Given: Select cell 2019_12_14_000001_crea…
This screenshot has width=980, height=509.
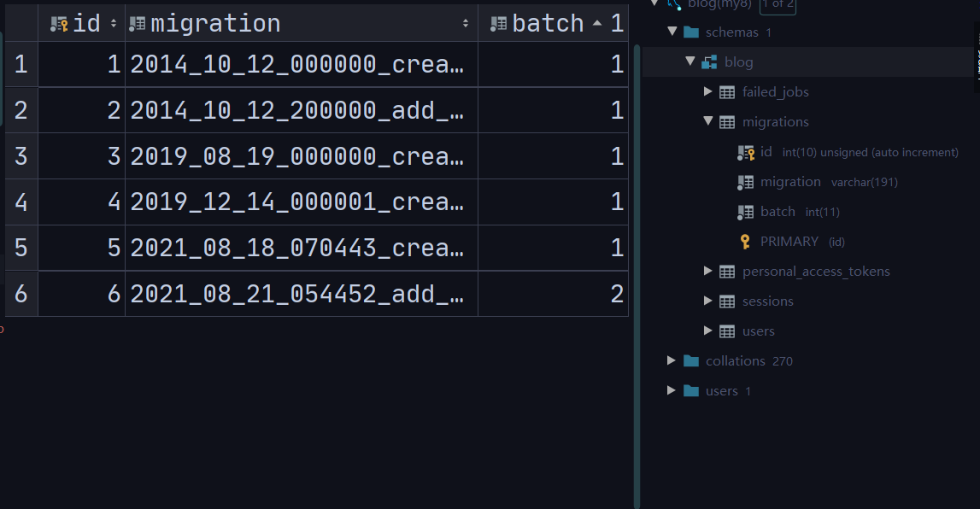Looking at the screenshot, I should click(x=302, y=202).
